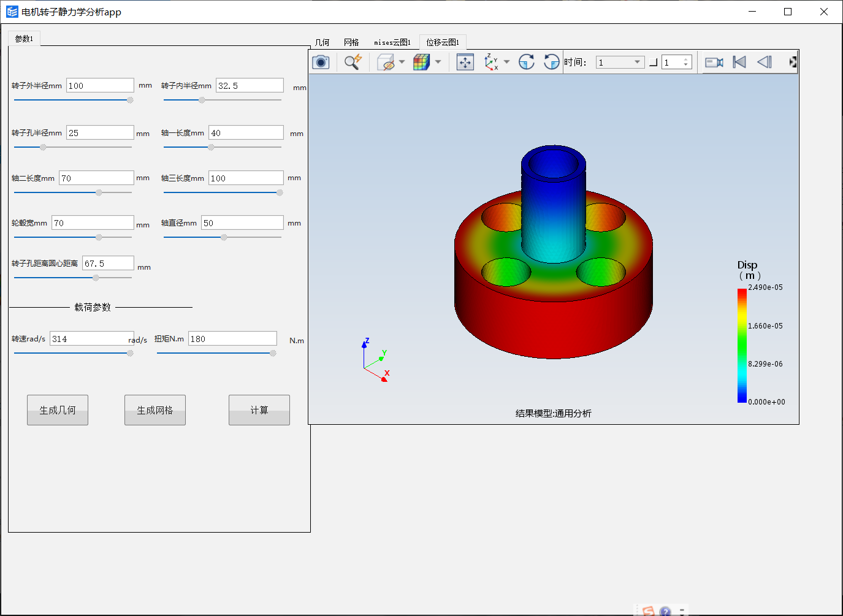The width and height of the screenshot is (843, 616).
Task: Select the 参数1 tab
Action: coord(24,39)
